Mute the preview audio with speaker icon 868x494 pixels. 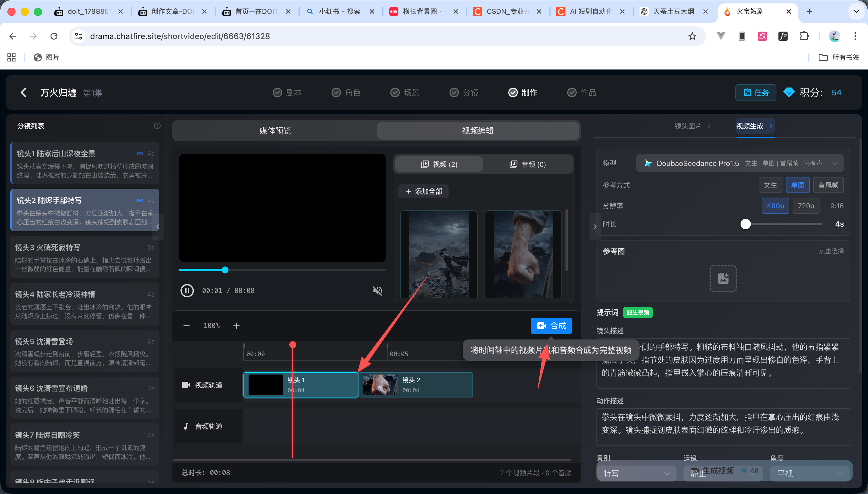point(377,290)
